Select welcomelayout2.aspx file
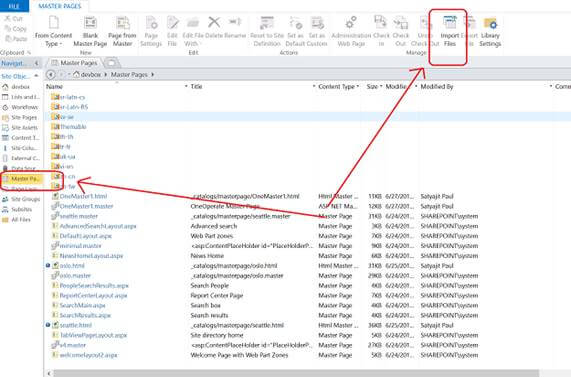Viewport: 571px width, 377px height. pos(88,355)
